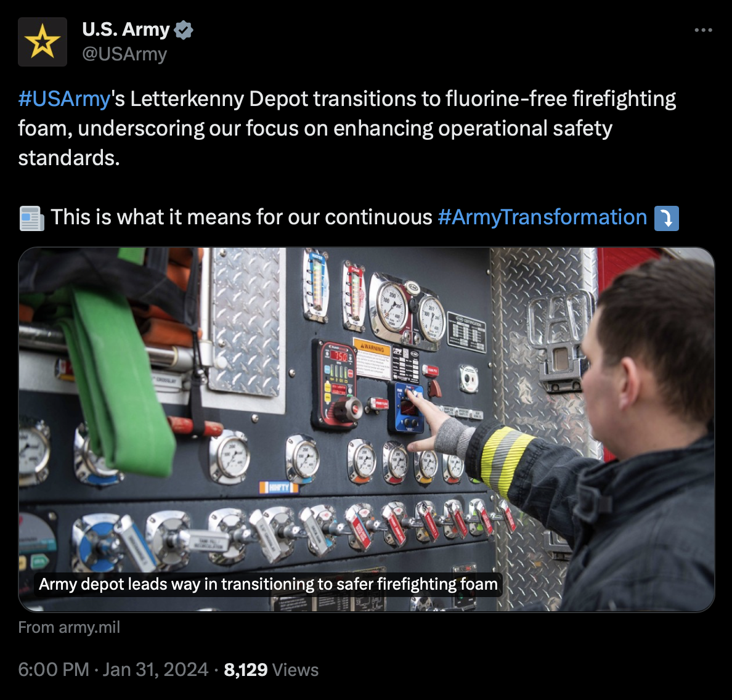Click the blue verified checkmark badge
The image size is (732, 700).
pyautogui.click(x=184, y=30)
